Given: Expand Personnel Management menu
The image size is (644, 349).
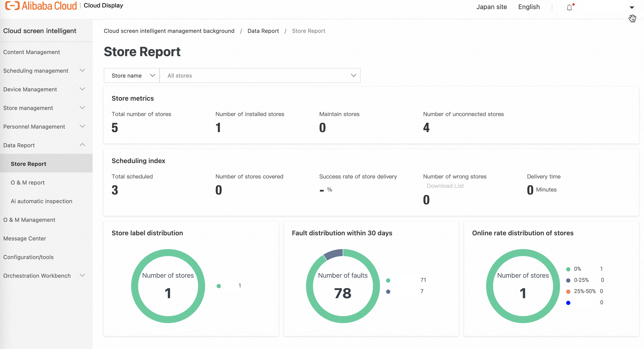Looking at the screenshot, I should pyautogui.click(x=46, y=127).
